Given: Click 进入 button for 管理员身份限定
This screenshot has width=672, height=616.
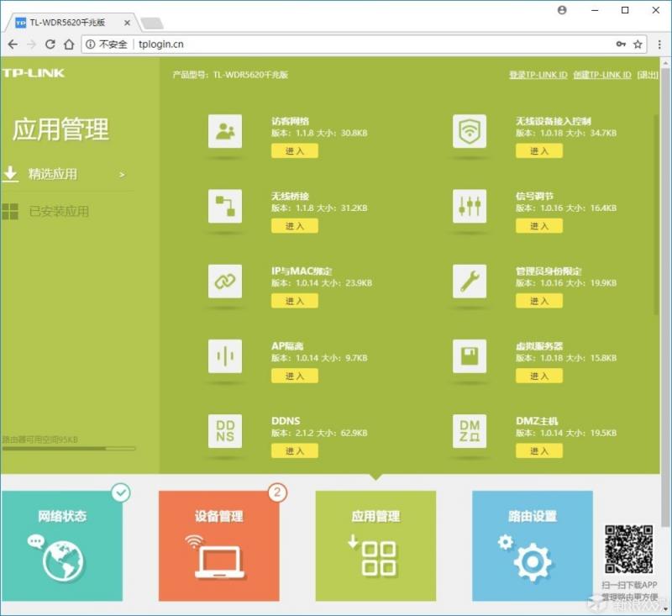Looking at the screenshot, I should 539,301.
